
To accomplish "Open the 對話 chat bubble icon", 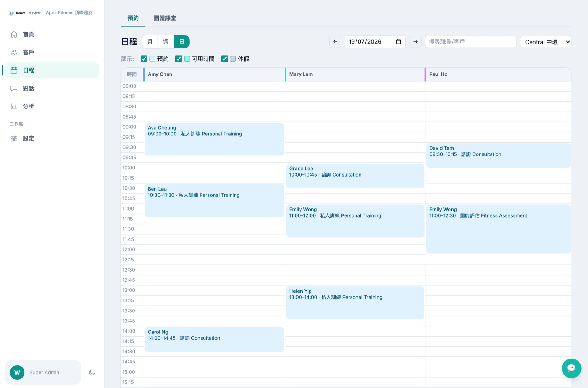I will coord(14,88).
